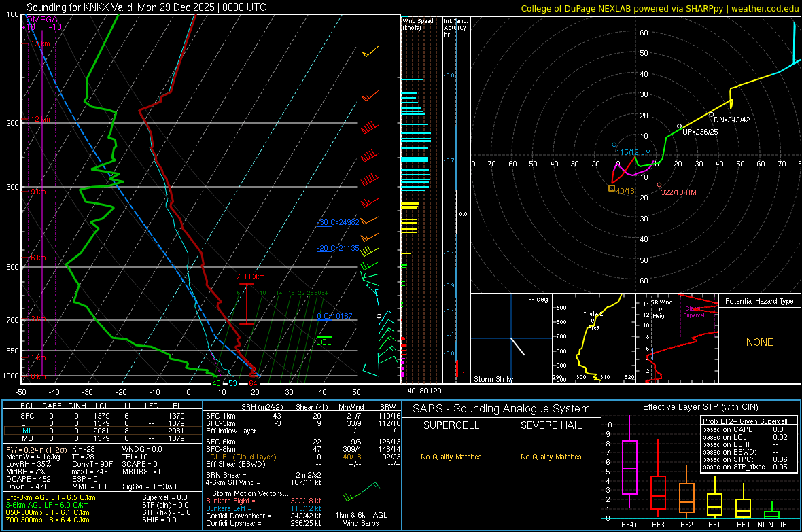
Task: Click the 115/12 LM left mover label
Action: 633,152
